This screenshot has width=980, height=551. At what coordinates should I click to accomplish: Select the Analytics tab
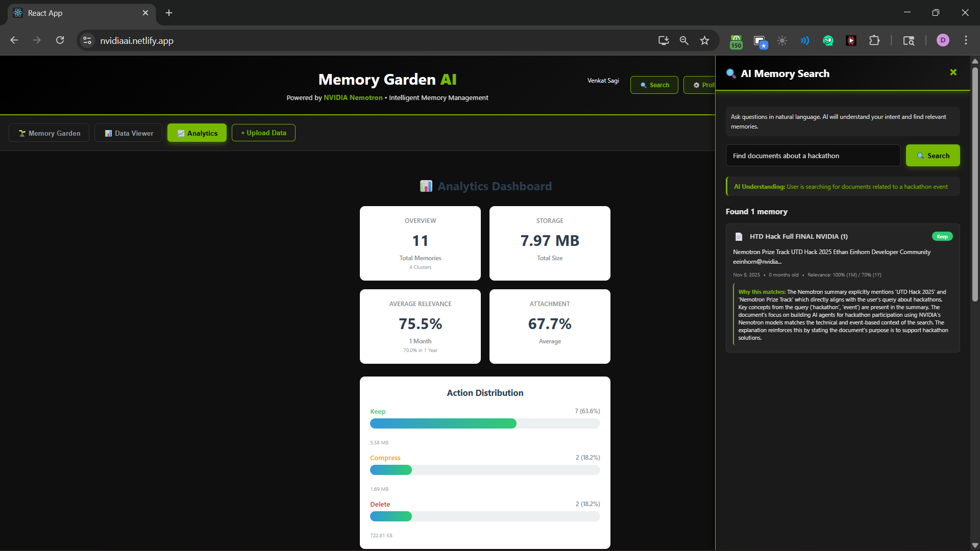pyautogui.click(x=197, y=133)
